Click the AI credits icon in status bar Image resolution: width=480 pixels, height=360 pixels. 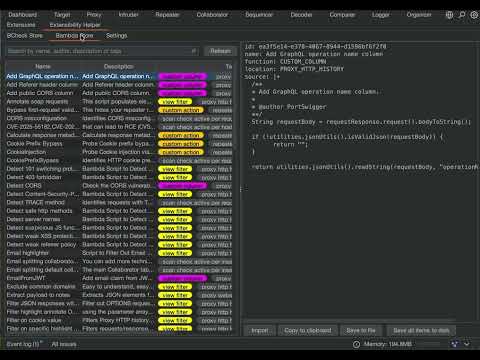click(x=455, y=344)
